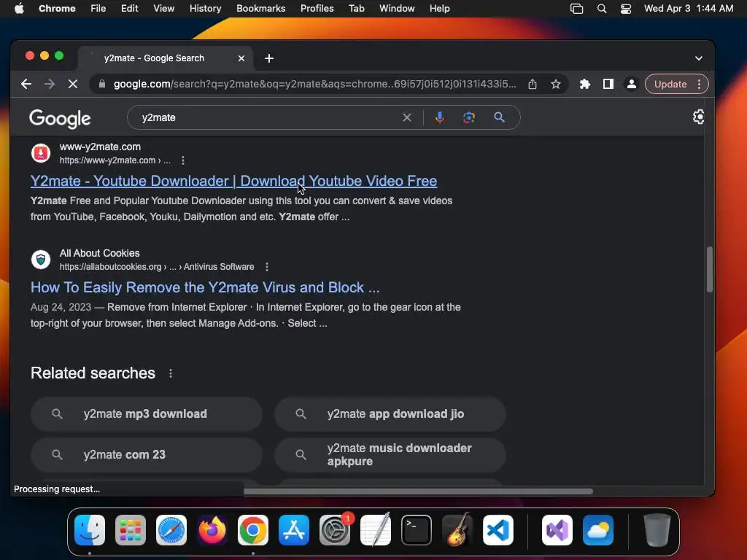This screenshot has width=747, height=560.
Task: Open Google quick settings gear
Action: coord(698,117)
